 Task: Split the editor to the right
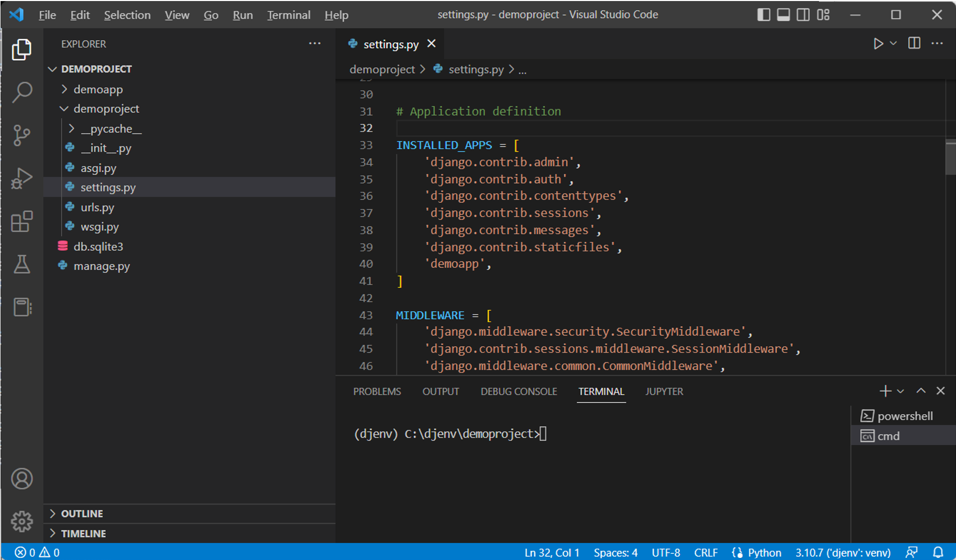tap(914, 43)
